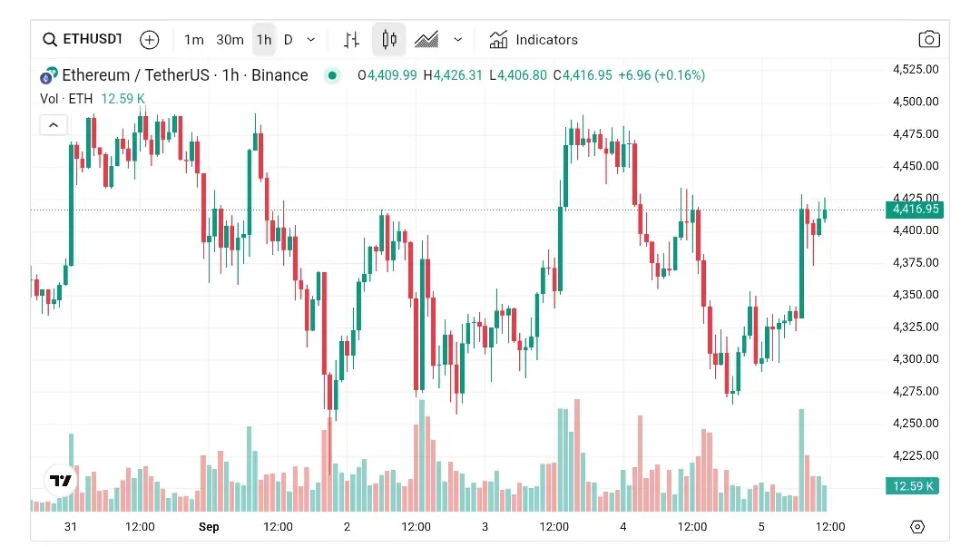Switch to bars chart style icon
This screenshot has height=547, width=980.
pos(351,40)
